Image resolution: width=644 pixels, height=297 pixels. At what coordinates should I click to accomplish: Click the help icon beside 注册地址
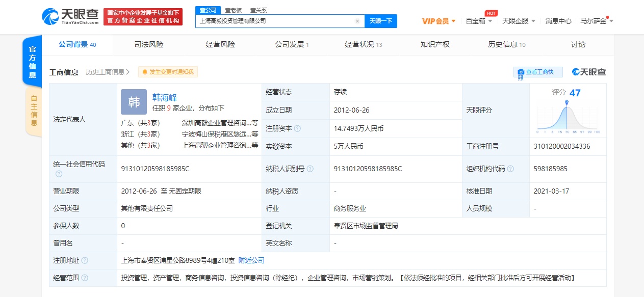[x=85, y=260]
